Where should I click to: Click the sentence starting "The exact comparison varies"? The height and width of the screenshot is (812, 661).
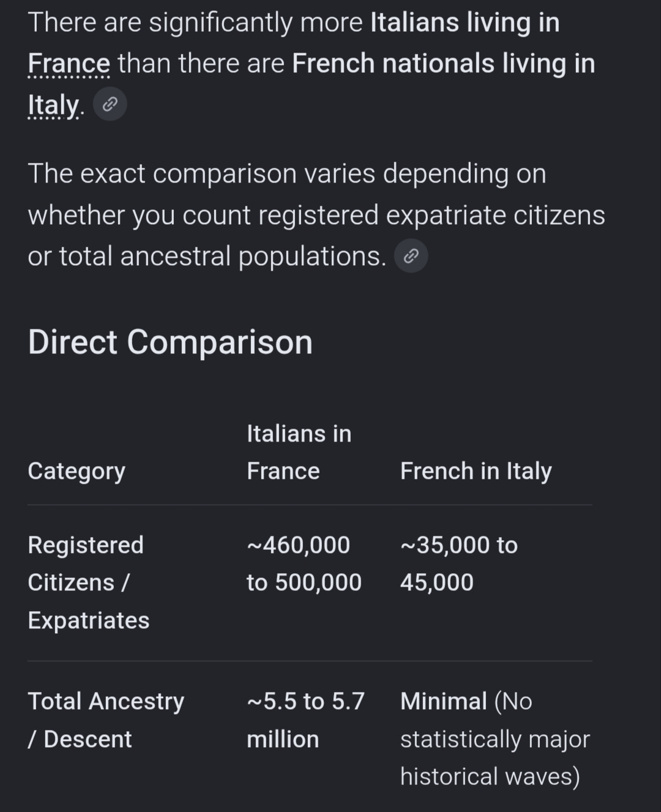tap(316, 215)
